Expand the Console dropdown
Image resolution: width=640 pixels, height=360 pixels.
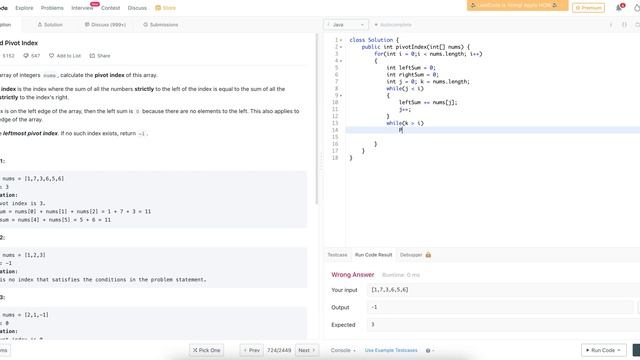coord(343,350)
